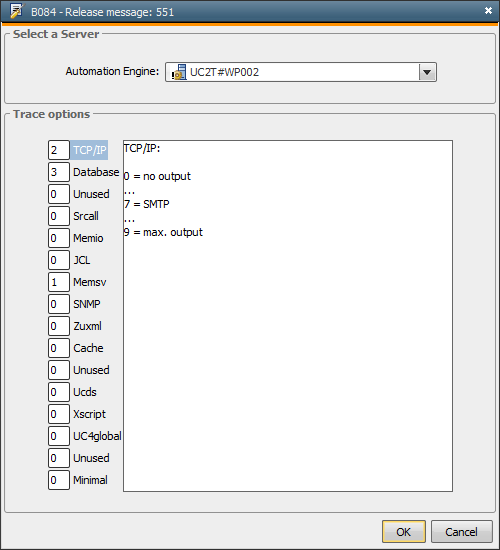Click the Srcall trace value field

point(59,216)
